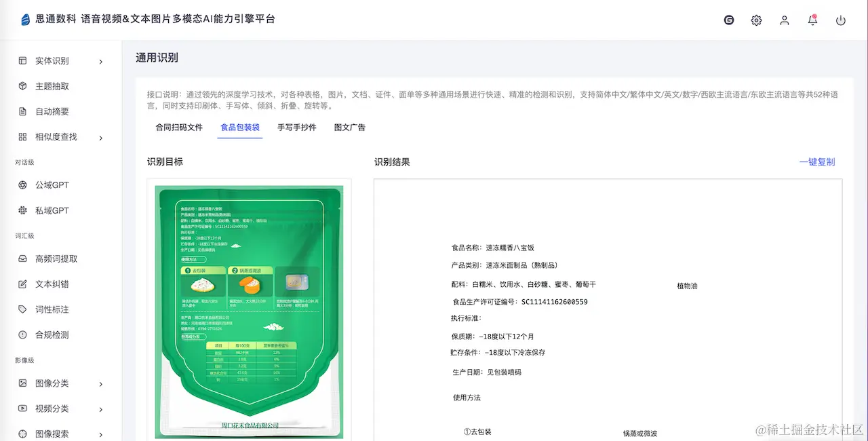868x441 pixels.
Task: Click the power/logout icon top right
Action: click(841, 20)
